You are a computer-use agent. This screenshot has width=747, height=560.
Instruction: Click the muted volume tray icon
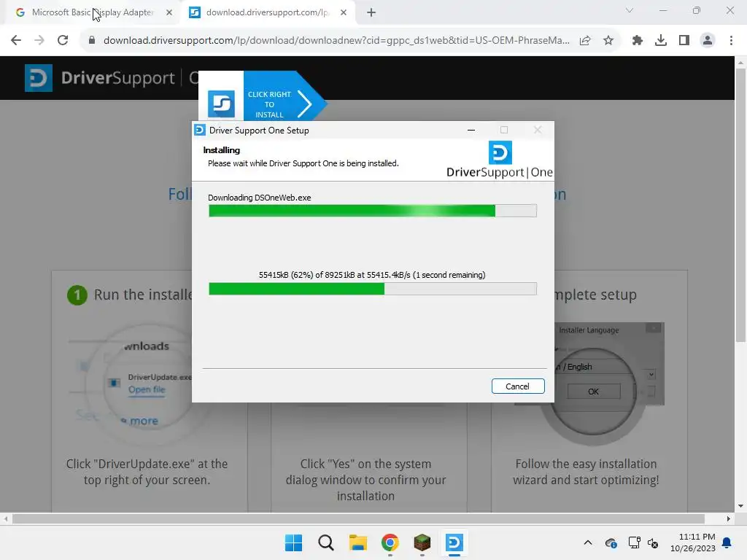(x=653, y=542)
